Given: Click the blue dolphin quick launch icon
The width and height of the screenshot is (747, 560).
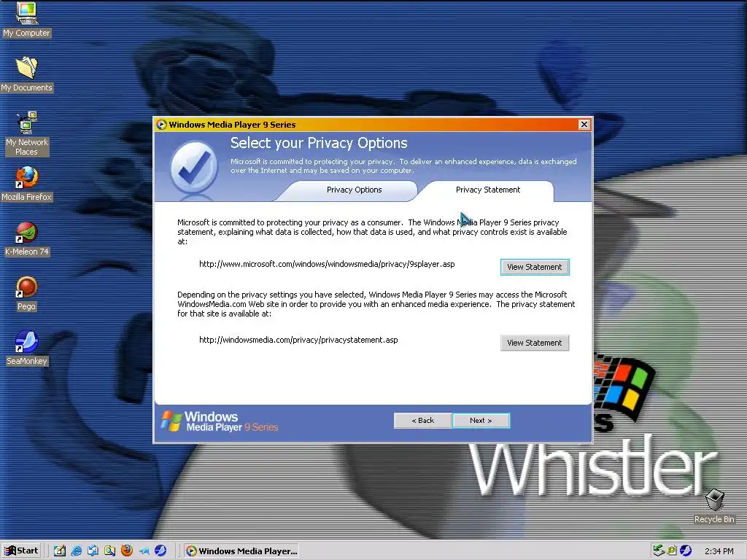Looking at the screenshot, I should [x=144, y=551].
